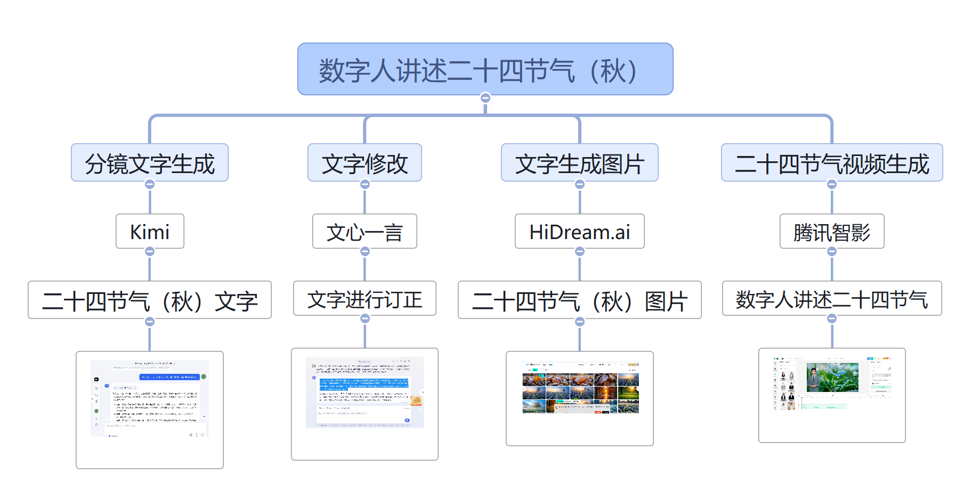Select the root node 数字人讲述二十四节气（秋）

[485, 69]
